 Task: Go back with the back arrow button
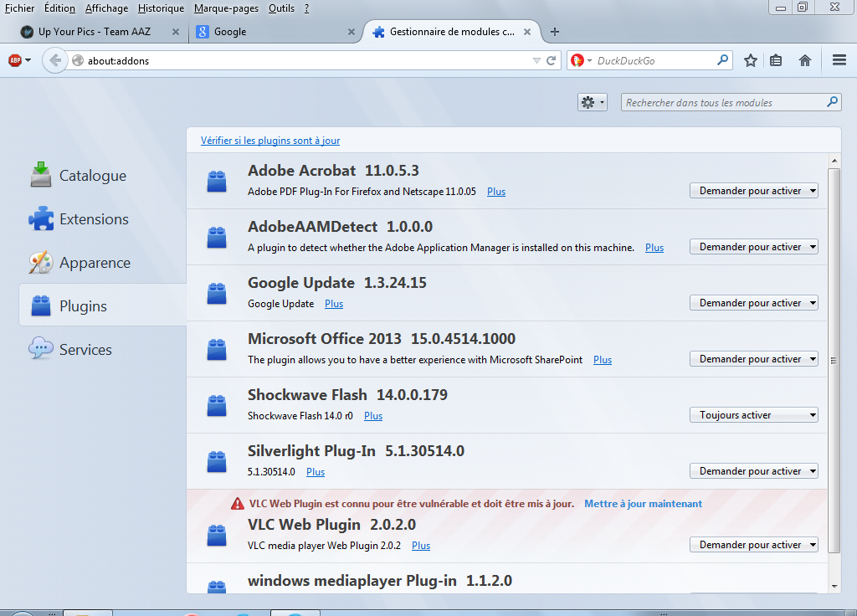click(54, 60)
